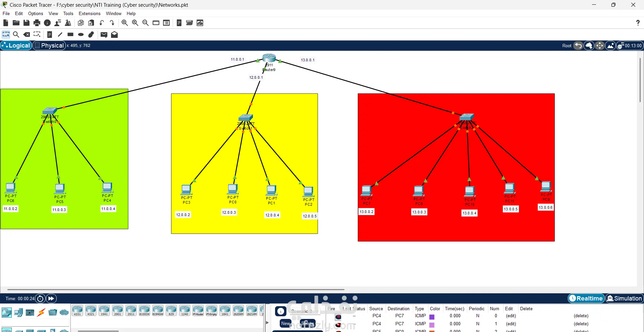Zoom in on the workspace

coord(125,23)
